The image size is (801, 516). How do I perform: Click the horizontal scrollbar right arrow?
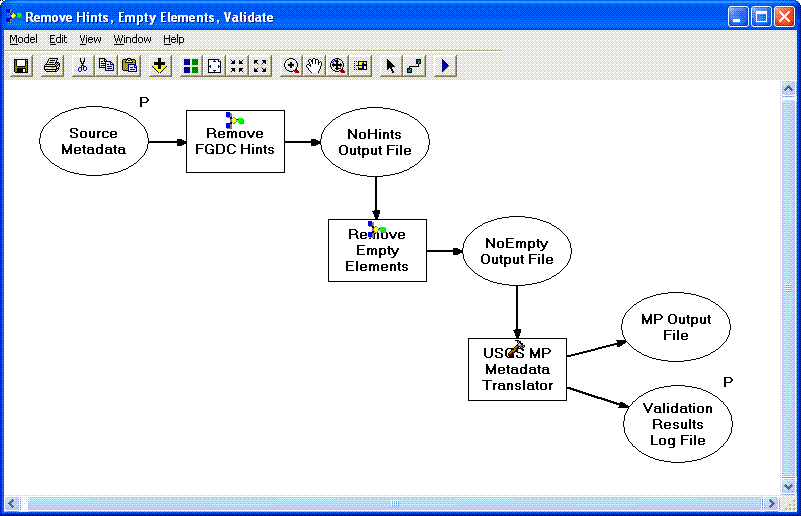[770, 503]
